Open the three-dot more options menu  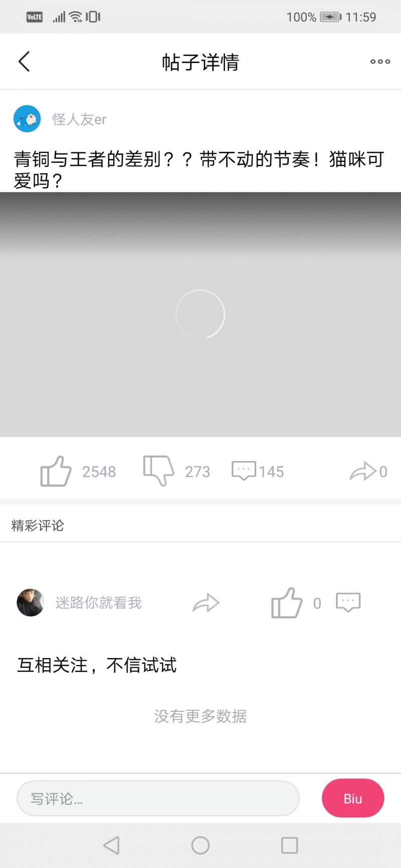point(380,62)
